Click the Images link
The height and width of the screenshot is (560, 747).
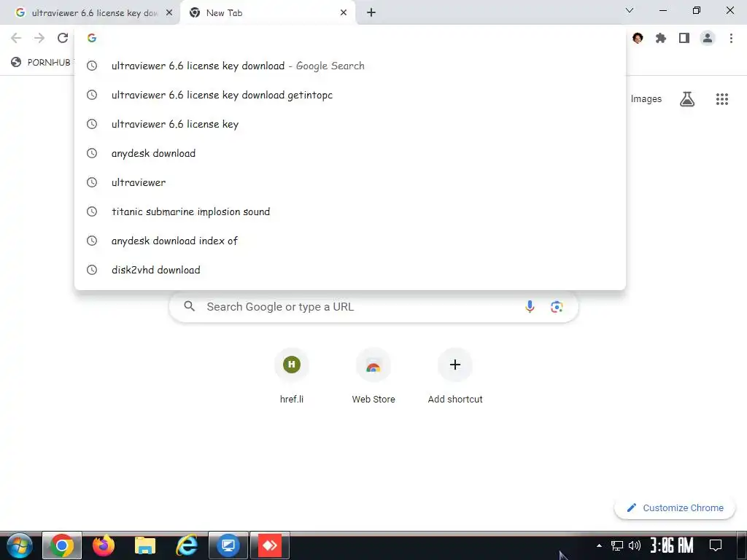(x=646, y=99)
